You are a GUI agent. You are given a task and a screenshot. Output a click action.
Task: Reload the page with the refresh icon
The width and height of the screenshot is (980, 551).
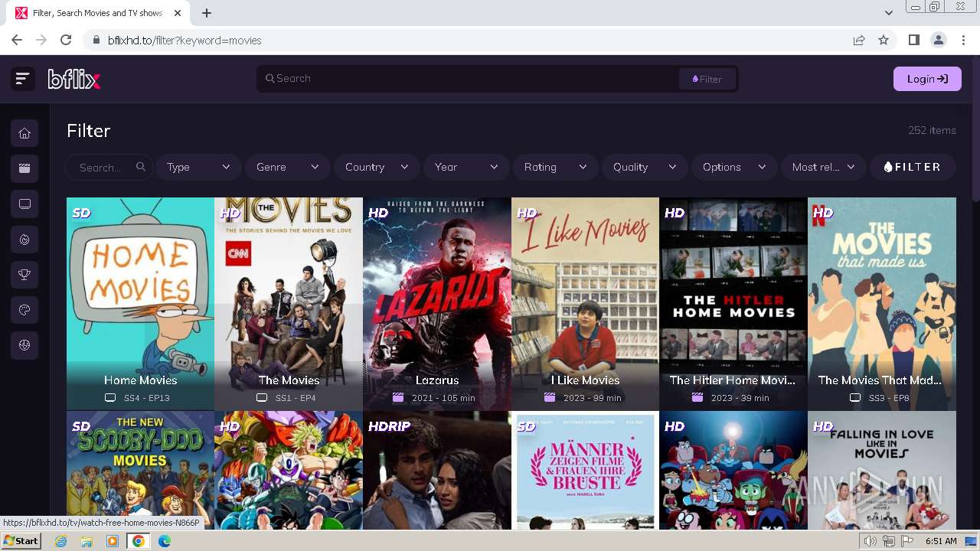pyautogui.click(x=66, y=40)
